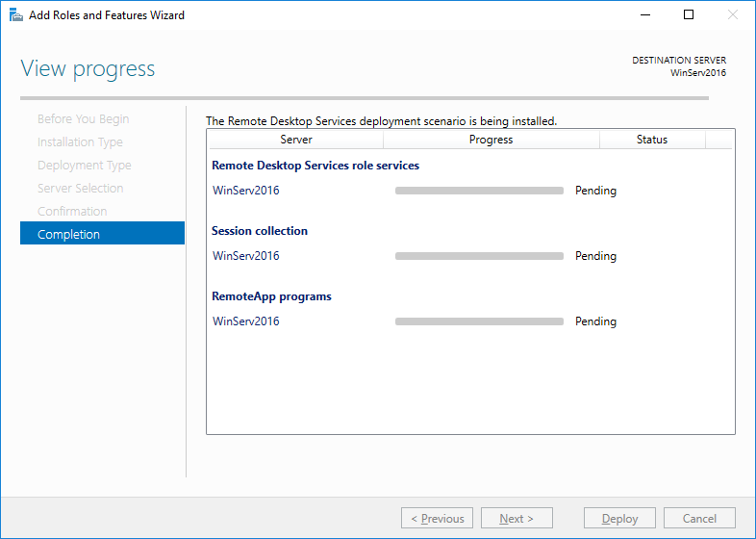The image size is (756, 539).
Task: Click the Deploy button
Action: (x=619, y=519)
